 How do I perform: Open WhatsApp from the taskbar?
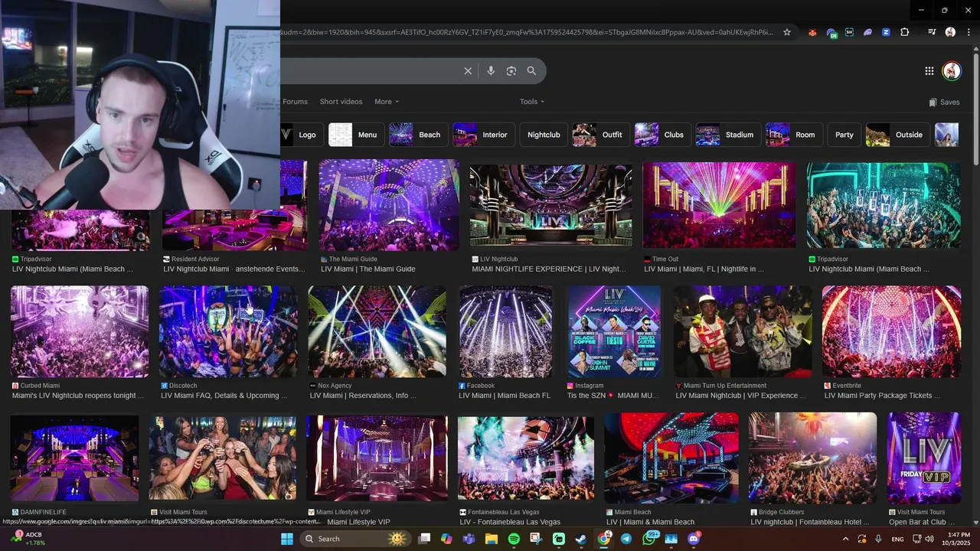(x=649, y=539)
